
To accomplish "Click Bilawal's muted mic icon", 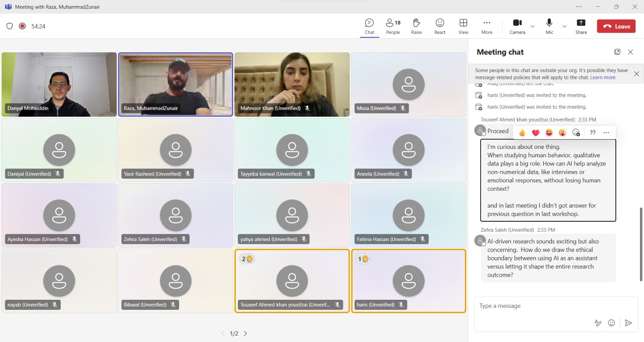I will pos(173,305).
